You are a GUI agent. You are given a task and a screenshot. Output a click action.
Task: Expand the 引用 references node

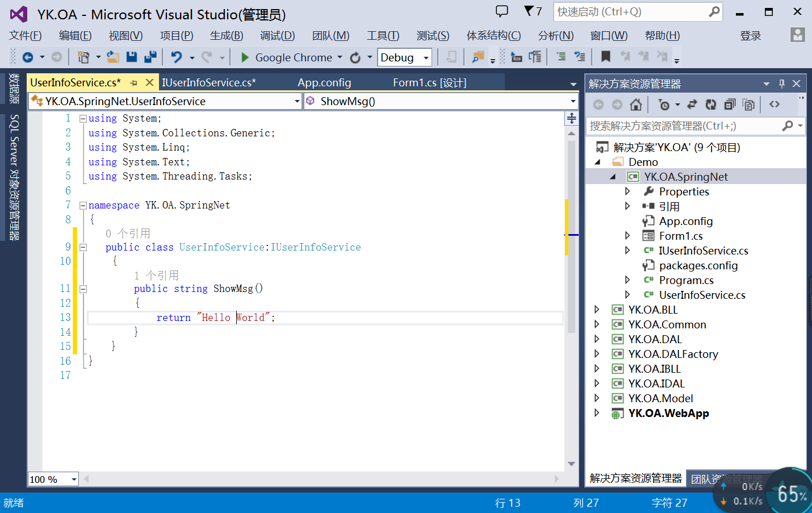(627, 206)
